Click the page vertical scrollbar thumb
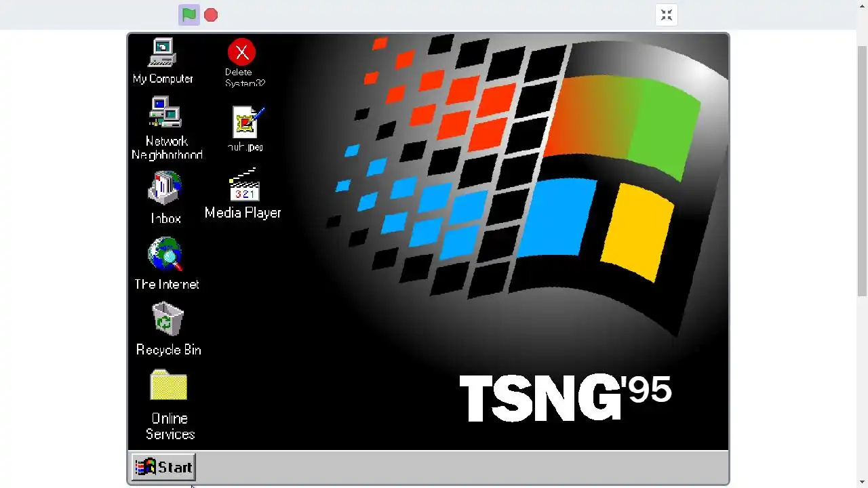 (862, 169)
